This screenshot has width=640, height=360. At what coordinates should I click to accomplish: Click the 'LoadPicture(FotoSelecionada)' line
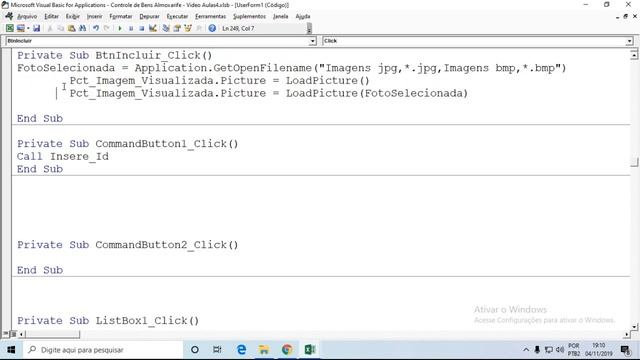pos(269,93)
